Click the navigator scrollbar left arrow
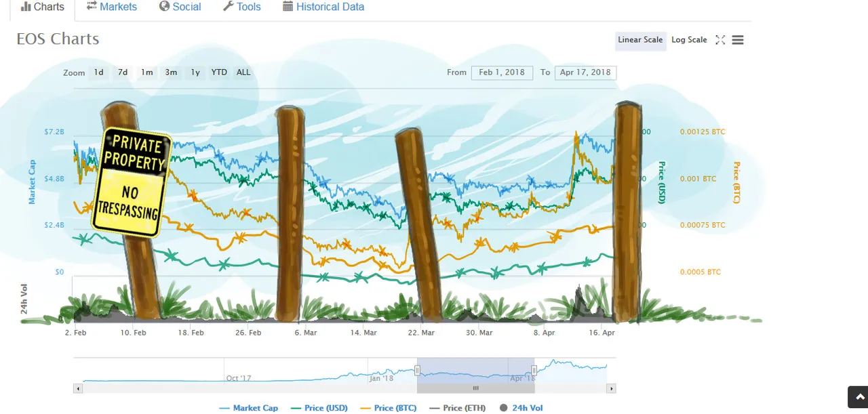The width and height of the screenshot is (868, 414). [78, 389]
